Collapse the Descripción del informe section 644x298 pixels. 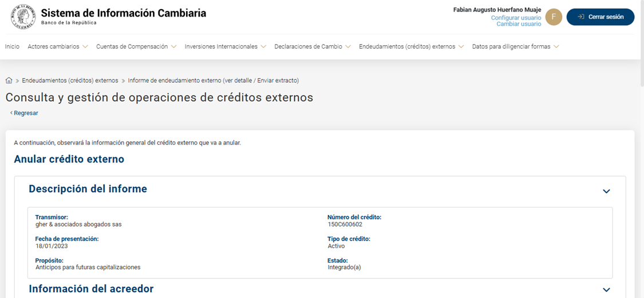coord(606,191)
